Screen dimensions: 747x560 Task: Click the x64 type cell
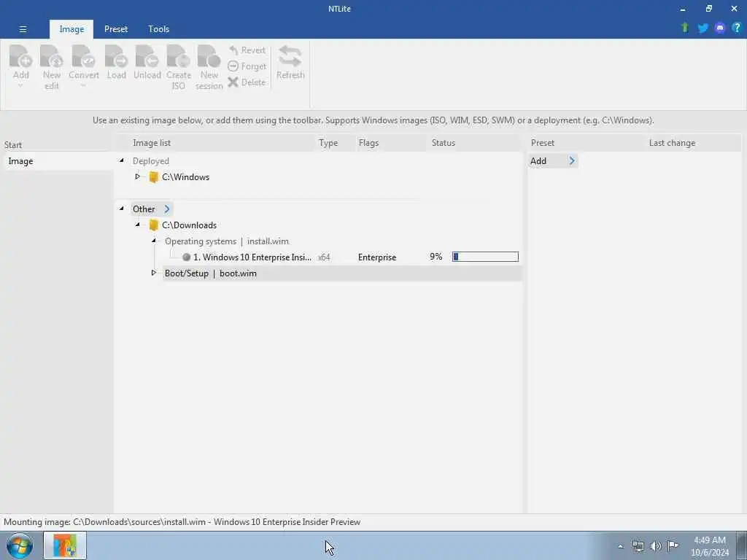click(324, 257)
